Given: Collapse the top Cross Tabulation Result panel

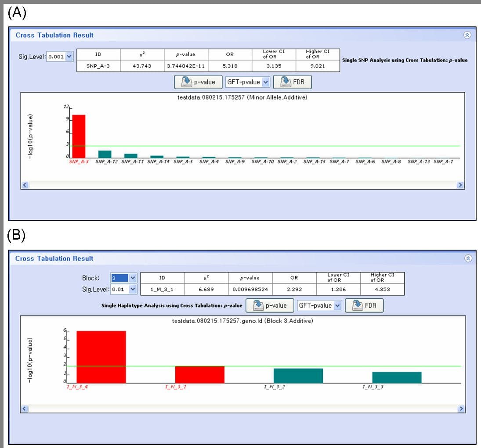Looking at the screenshot, I should tap(467, 35).
